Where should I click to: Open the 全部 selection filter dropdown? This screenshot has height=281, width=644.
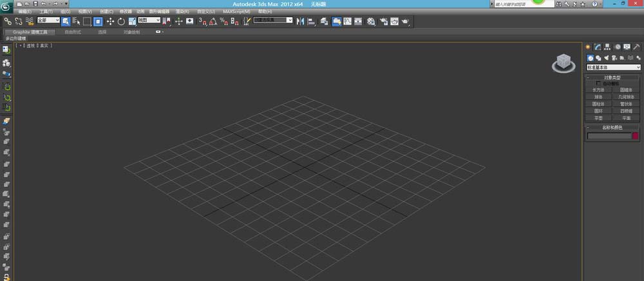coord(48,21)
